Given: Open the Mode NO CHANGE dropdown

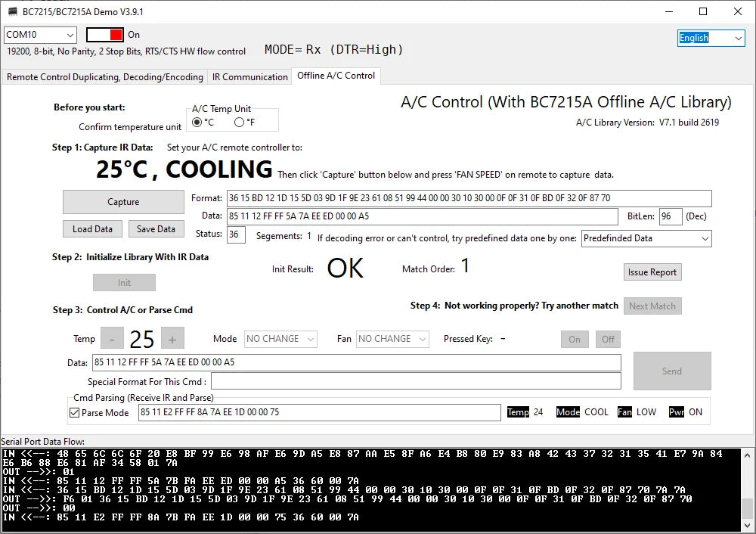Looking at the screenshot, I should (280, 339).
